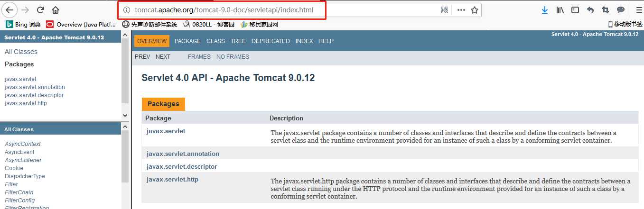644x209 pixels.
Task: Open the TREE navigation tab
Action: [238, 41]
